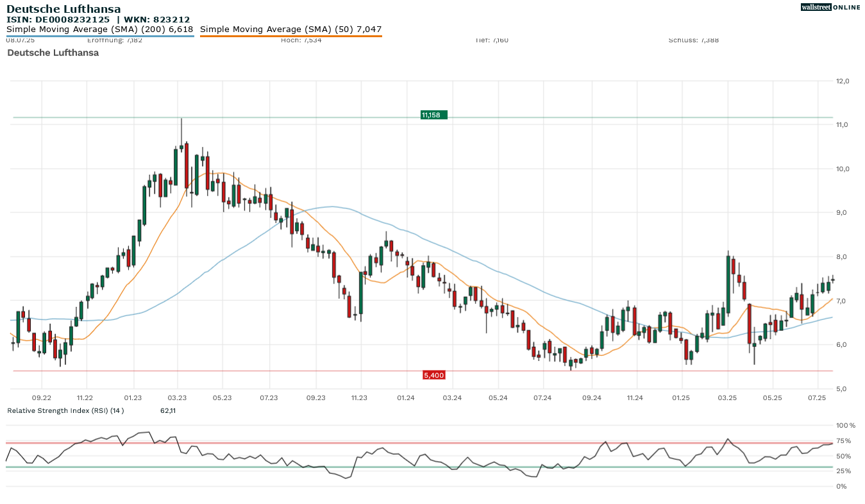Select the 05.23 date on the time axis
This screenshot has height=504, width=865.
point(222,398)
